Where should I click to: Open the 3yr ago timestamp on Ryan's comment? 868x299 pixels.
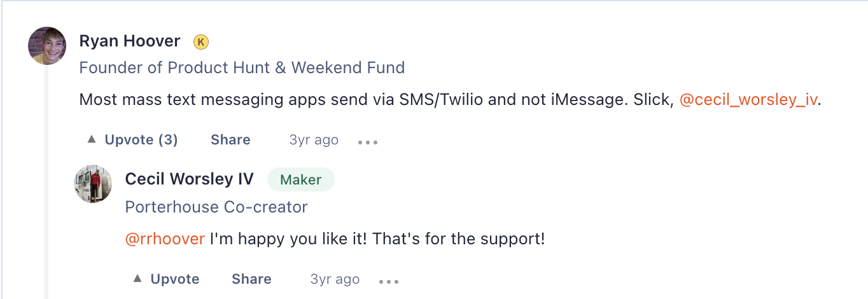click(314, 140)
